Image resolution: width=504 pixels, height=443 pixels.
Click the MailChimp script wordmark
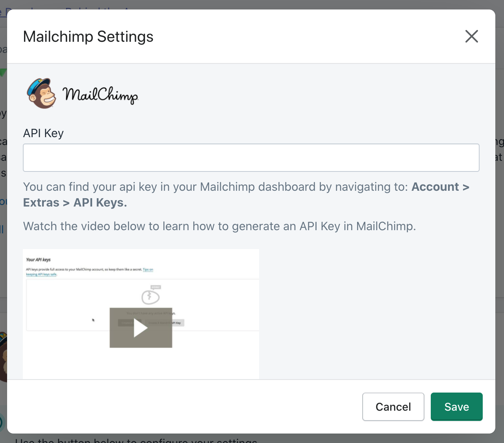[x=100, y=95]
